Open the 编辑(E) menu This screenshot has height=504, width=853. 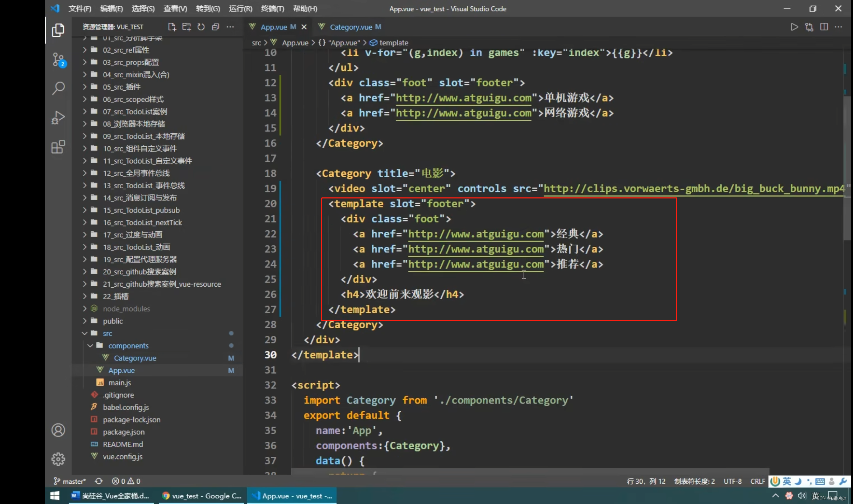(x=111, y=9)
